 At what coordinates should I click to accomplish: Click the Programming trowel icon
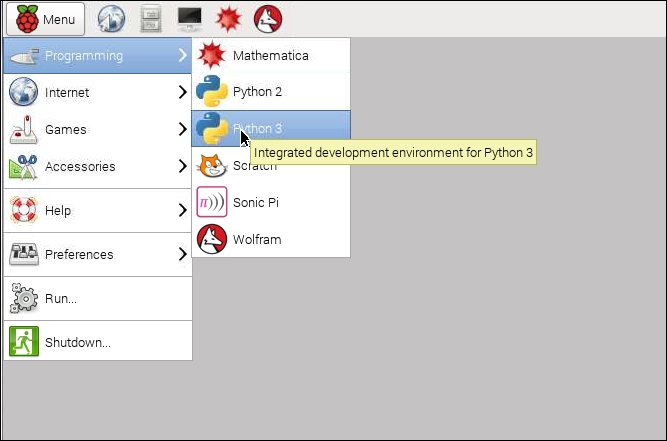[x=24, y=56]
